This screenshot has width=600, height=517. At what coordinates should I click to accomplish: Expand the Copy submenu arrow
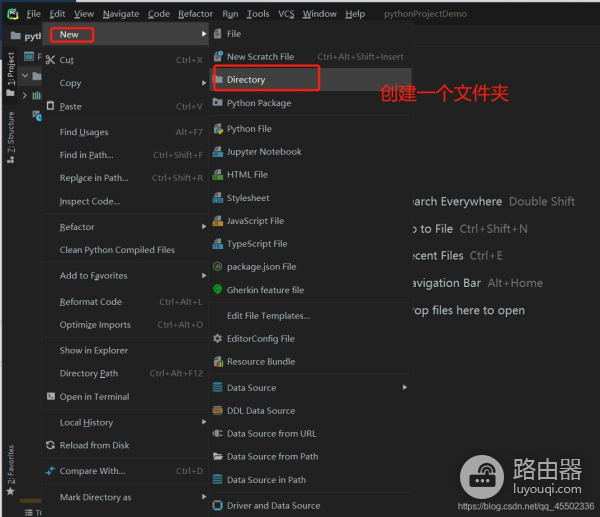point(204,83)
